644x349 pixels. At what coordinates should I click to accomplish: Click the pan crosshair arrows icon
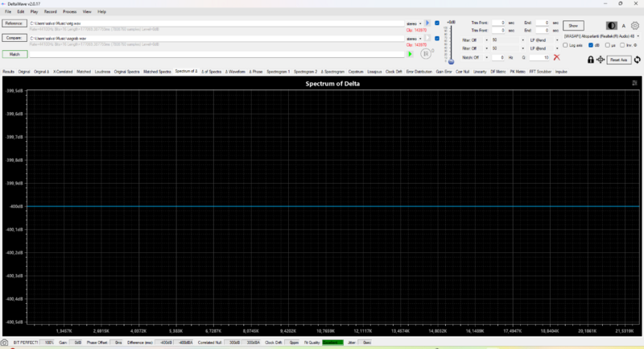[601, 60]
